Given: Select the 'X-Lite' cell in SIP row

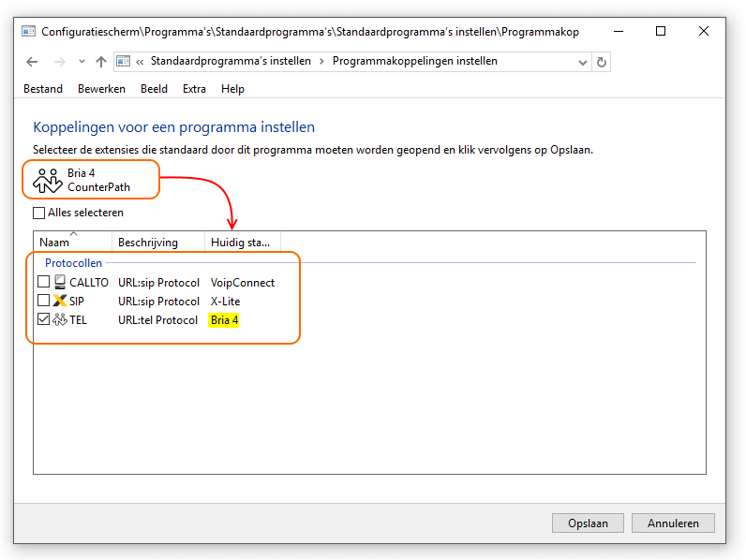Looking at the screenshot, I should 226,301.
